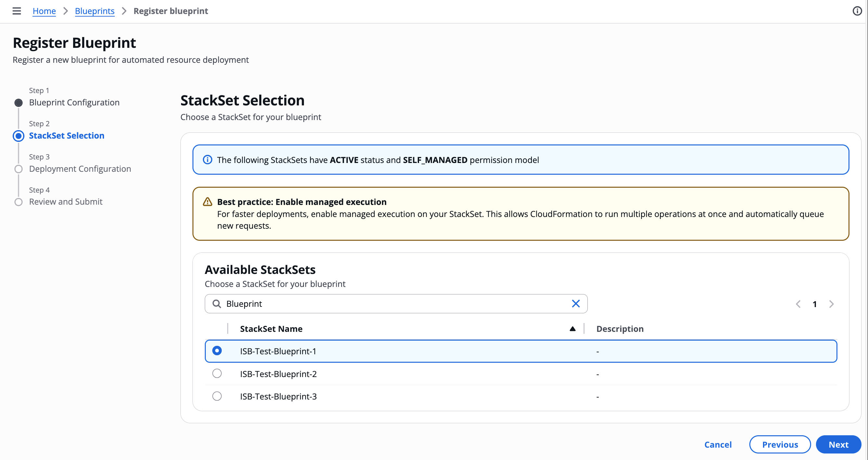Navigate to the Deployment Configuration step
Viewport: 868px width, 460px height.
click(80, 169)
